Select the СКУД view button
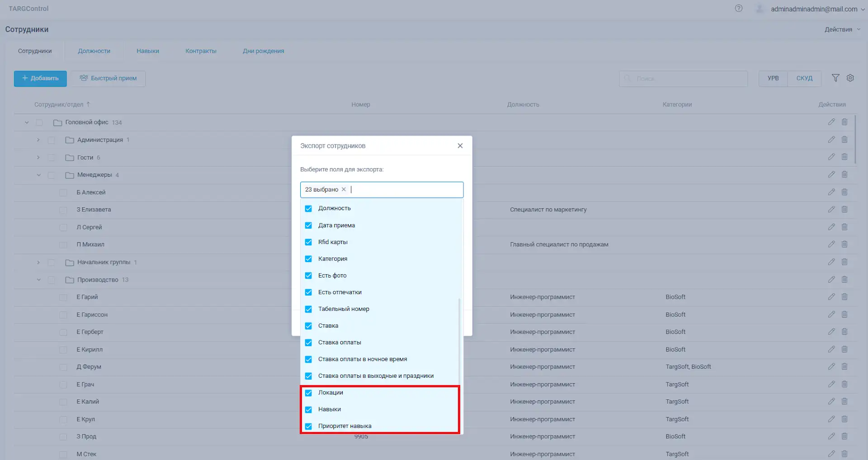 click(804, 78)
